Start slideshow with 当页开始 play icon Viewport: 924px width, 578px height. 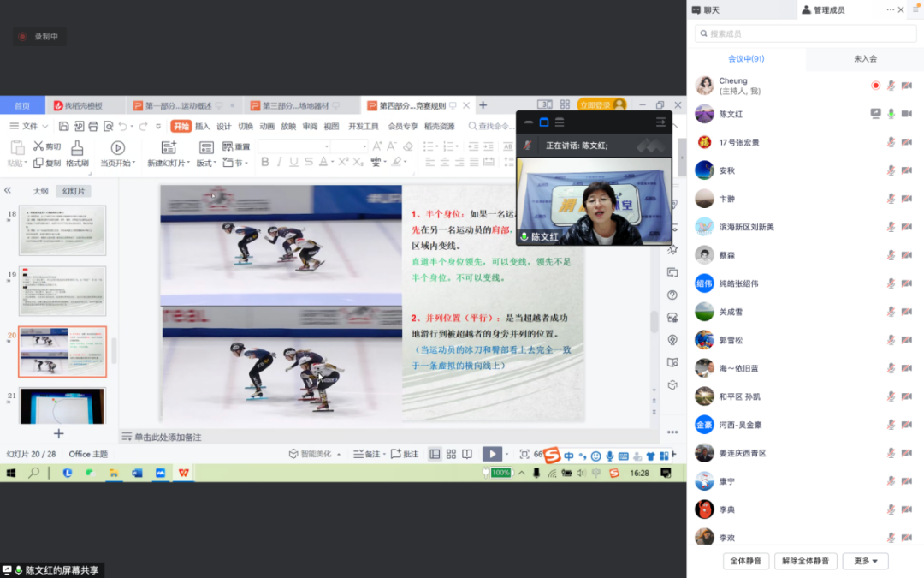(118, 148)
